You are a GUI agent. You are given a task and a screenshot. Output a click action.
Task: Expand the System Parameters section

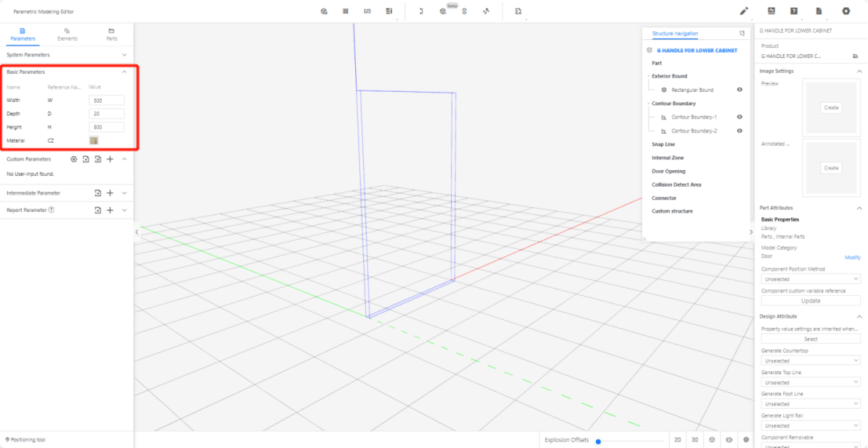67,55
